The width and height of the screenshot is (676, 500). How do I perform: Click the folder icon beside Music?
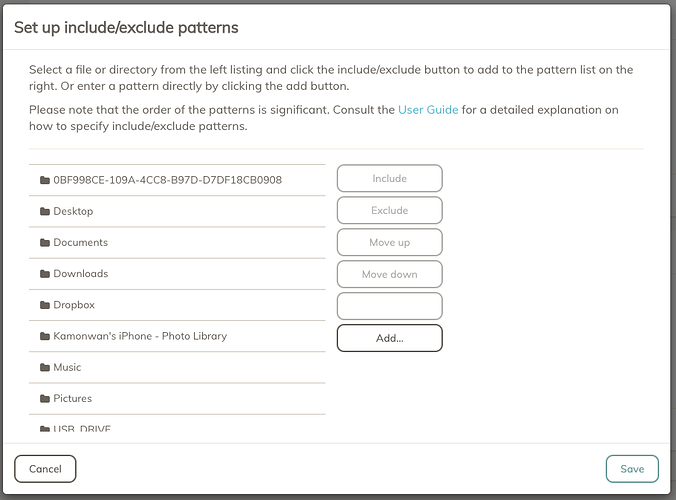coord(45,367)
